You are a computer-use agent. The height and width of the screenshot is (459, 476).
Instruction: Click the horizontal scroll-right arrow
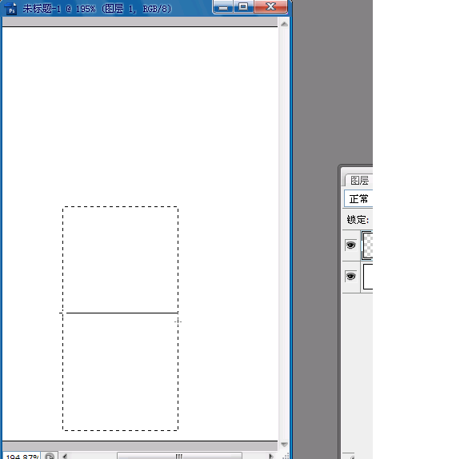[270, 456]
